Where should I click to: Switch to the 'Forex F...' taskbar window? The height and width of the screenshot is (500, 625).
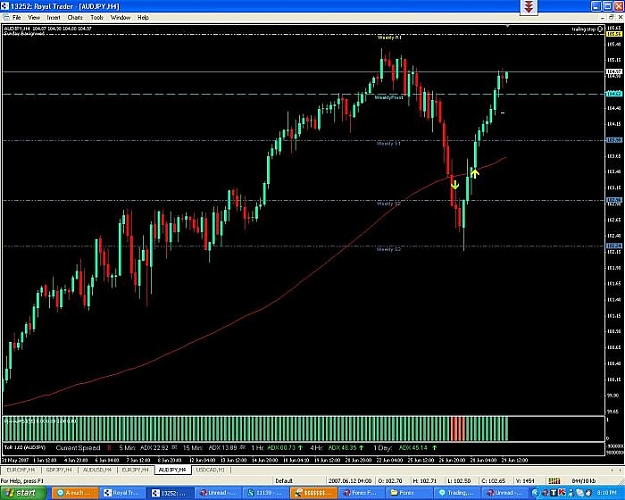[x=361, y=493]
